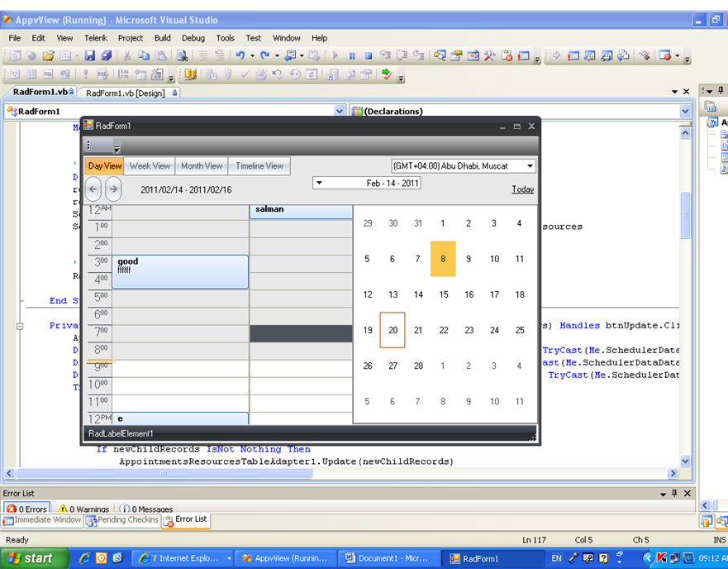Screen dimensions: 728x569
Task: Click the AppView (Running) taskbar button
Action: point(284,558)
